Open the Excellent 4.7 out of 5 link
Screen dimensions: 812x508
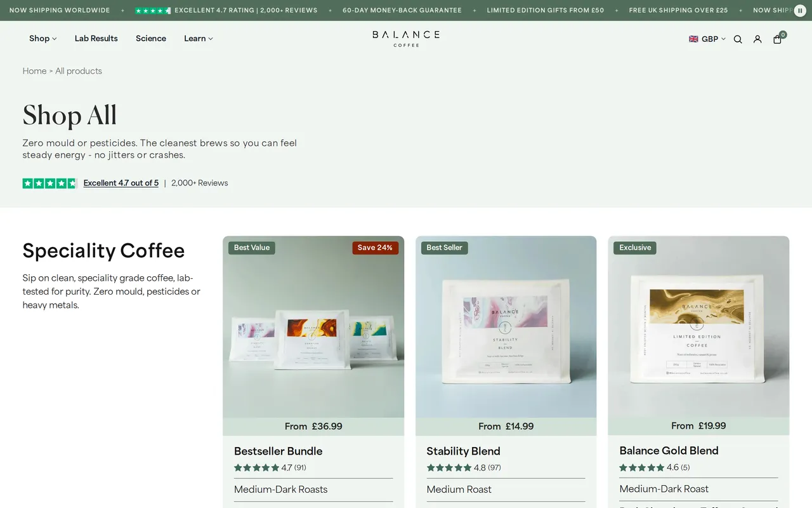(121, 183)
